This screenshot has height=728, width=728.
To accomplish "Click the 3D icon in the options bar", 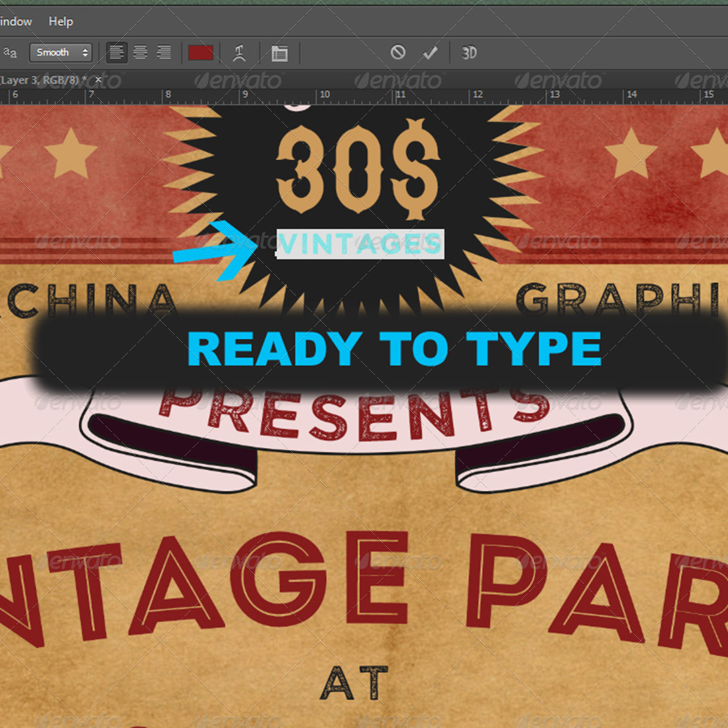I will [468, 53].
